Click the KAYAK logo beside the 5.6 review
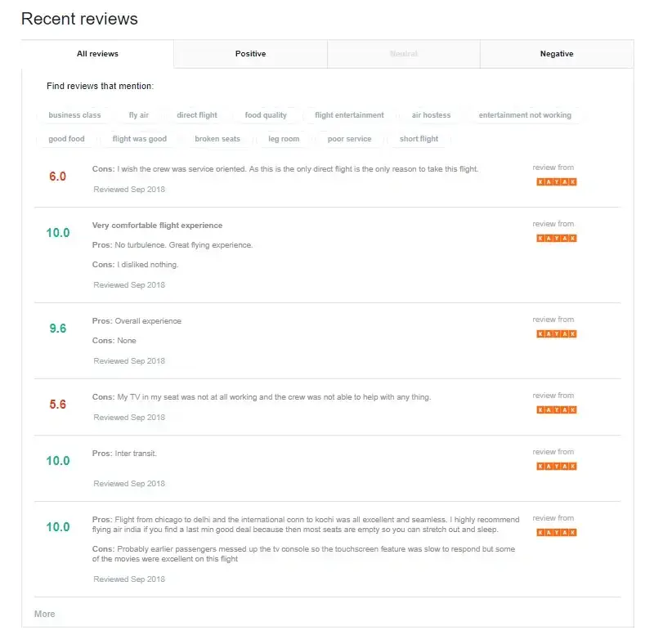 556,410
